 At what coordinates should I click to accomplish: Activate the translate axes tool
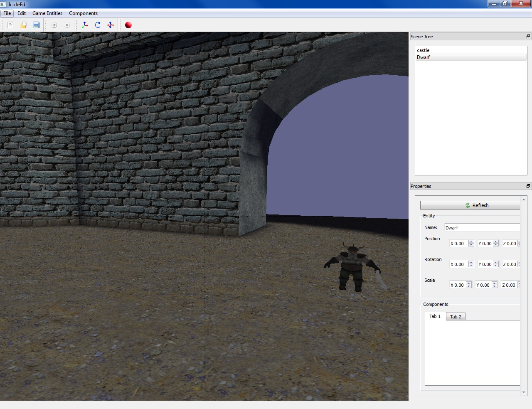tap(85, 25)
